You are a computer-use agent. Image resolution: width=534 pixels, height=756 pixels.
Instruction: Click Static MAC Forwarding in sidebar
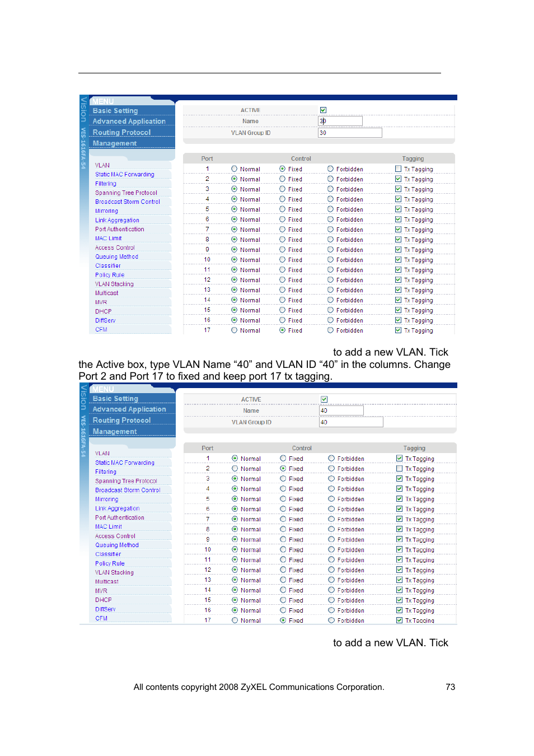(x=124, y=174)
